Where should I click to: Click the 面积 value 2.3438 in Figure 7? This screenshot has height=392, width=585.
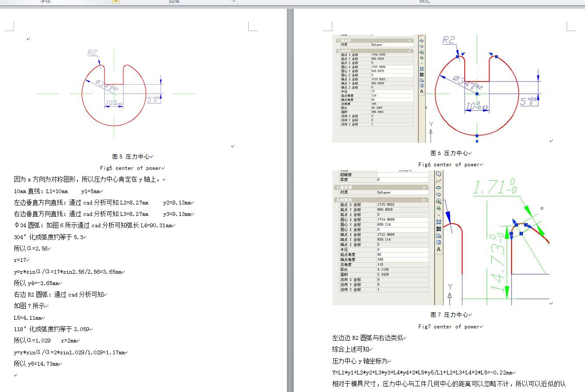point(402,275)
